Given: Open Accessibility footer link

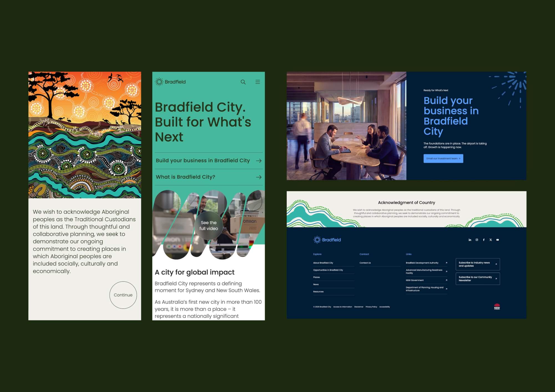Looking at the screenshot, I should pos(384,307).
